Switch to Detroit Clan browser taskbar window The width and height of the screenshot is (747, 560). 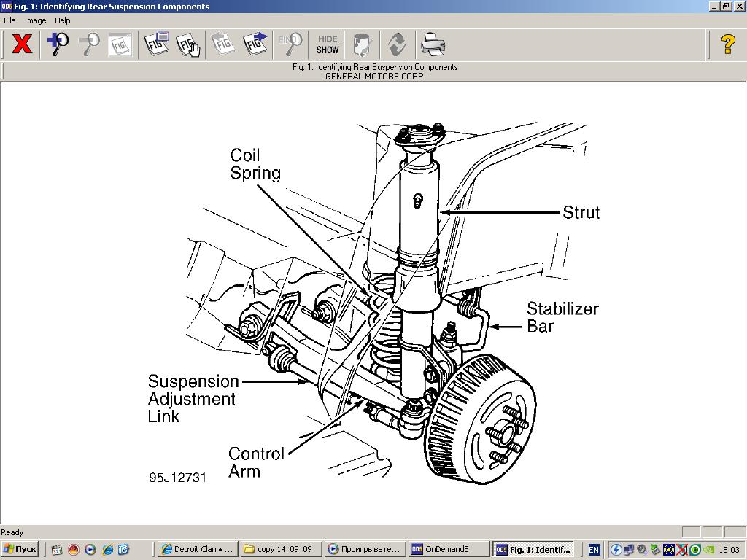(198, 549)
